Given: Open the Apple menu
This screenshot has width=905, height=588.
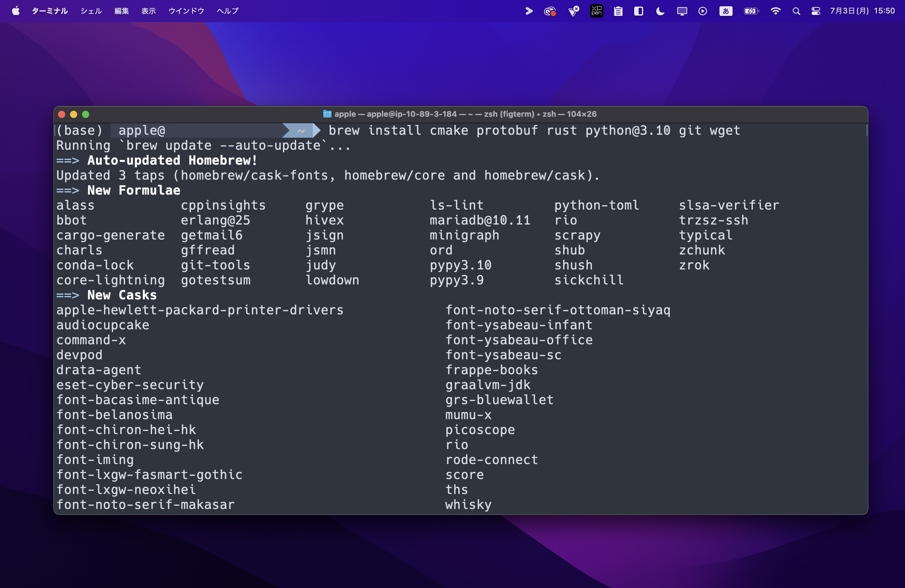Looking at the screenshot, I should pyautogui.click(x=16, y=11).
